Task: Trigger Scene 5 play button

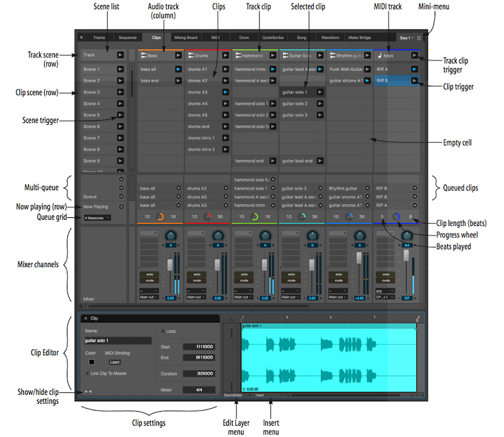Action: (x=120, y=115)
